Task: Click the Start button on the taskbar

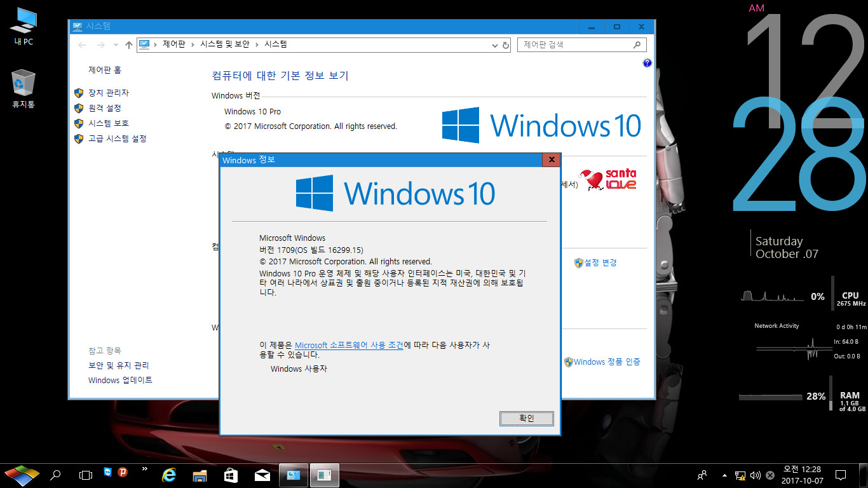Action: [21, 475]
